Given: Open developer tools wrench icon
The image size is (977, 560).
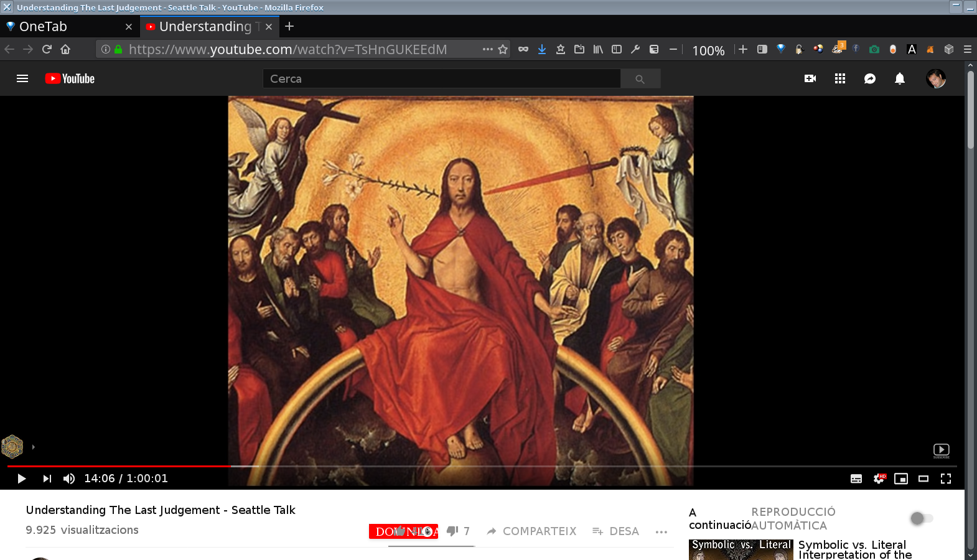Looking at the screenshot, I should pyautogui.click(x=635, y=49).
